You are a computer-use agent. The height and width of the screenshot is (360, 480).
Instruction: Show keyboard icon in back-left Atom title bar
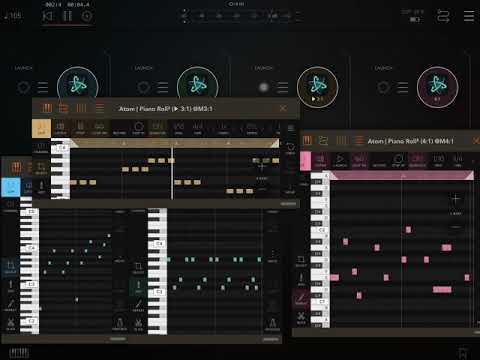(x=16, y=167)
